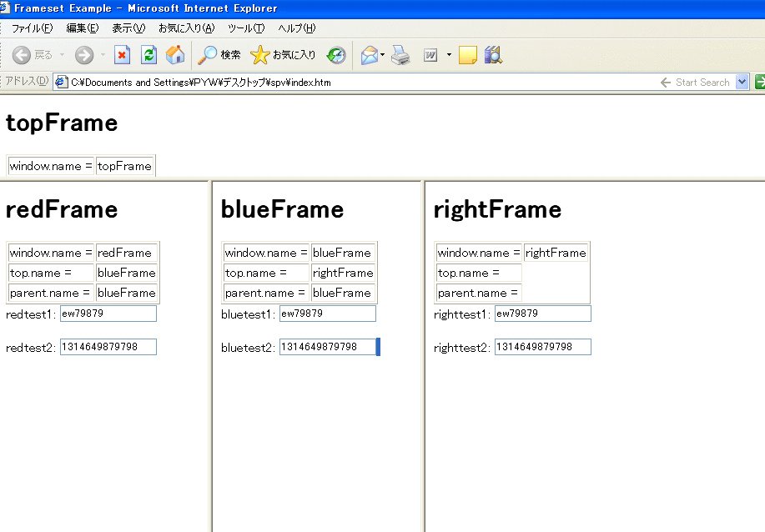The image size is (765, 532).
Task: Click the アドレス(D) address label
Action: coord(27,81)
